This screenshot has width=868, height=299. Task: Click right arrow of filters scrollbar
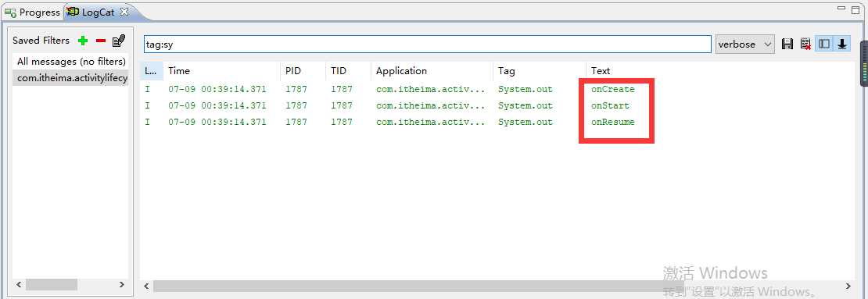click(122, 285)
